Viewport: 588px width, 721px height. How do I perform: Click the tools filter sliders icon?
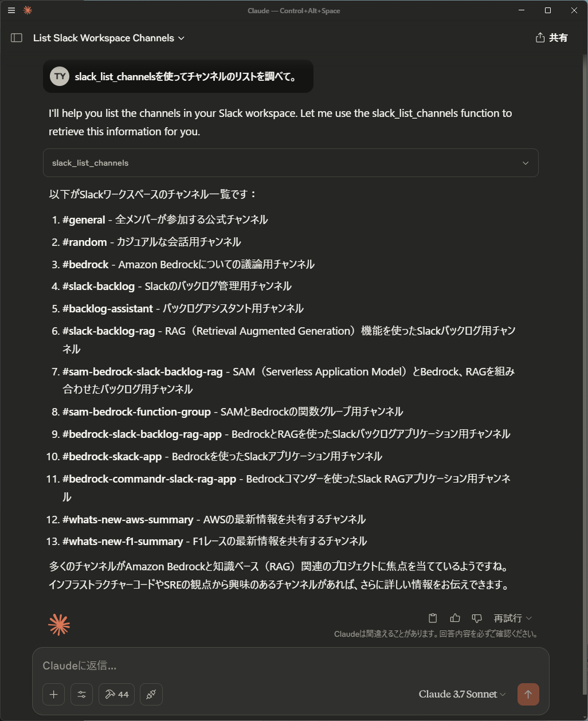point(81,694)
